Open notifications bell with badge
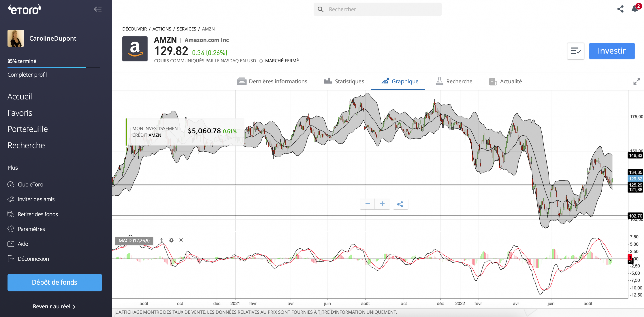The width and height of the screenshot is (644, 317). coord(635,8)
